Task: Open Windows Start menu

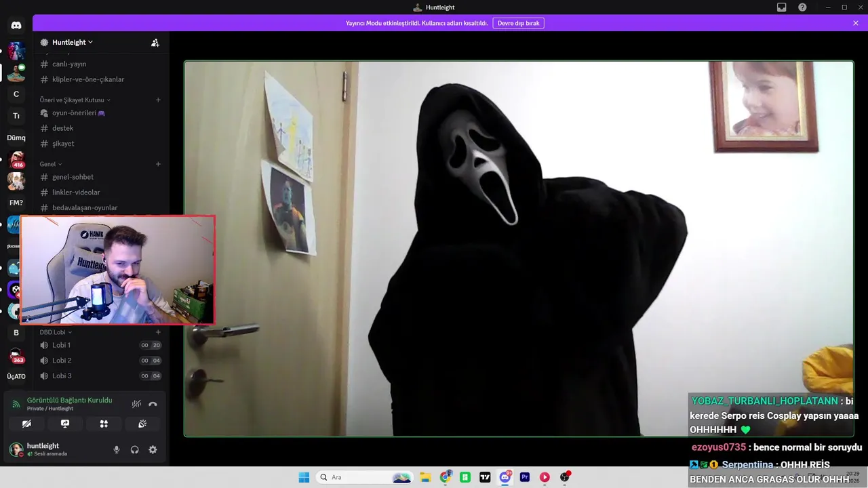Action: 304,477
